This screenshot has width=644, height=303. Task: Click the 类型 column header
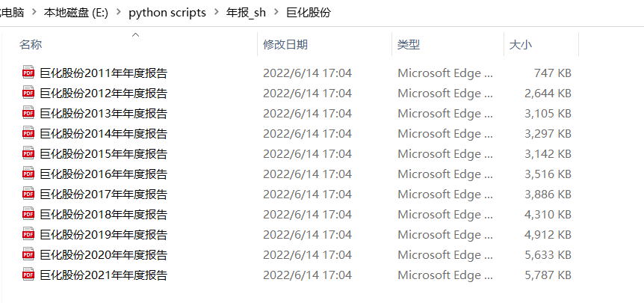pyautogui.click(x=409, y=45)
